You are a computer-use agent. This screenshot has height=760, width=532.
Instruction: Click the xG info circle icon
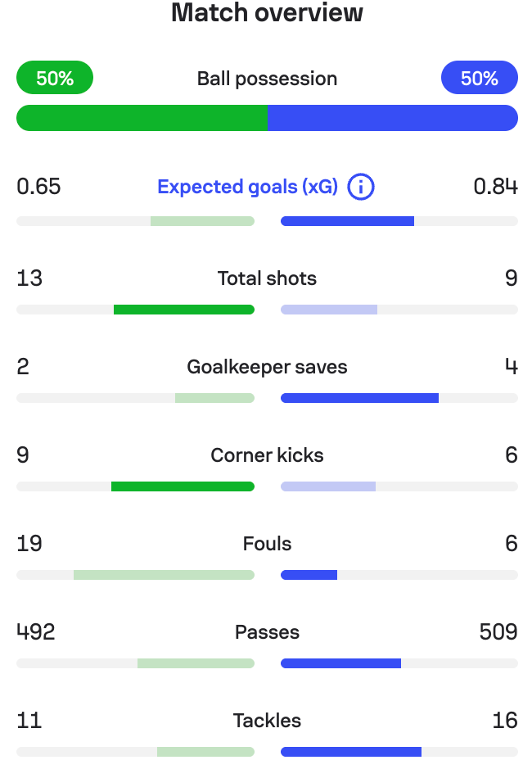(x=361, y=187)
